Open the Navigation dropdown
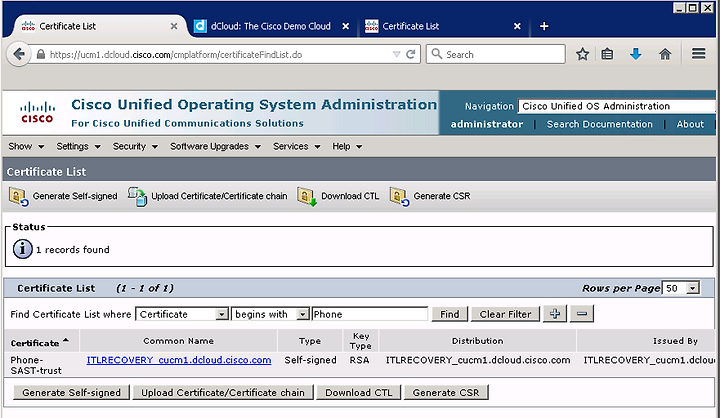 pyautogui.click(x=617, y=106)
